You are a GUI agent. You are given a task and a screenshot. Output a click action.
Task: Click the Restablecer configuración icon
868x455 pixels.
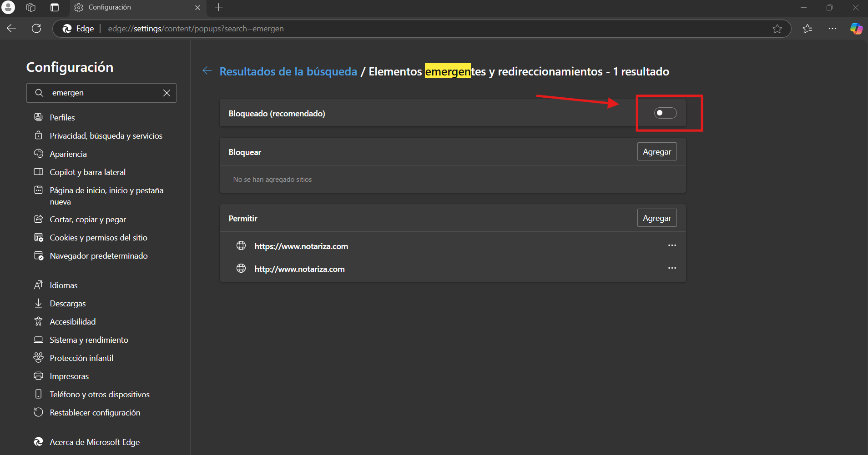tap(39, 412)
